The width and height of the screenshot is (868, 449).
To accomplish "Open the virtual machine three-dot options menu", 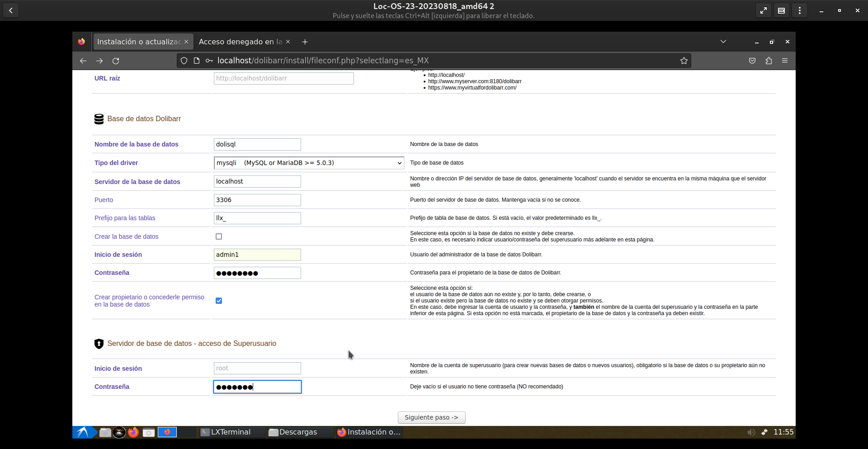I will [800, 10].
